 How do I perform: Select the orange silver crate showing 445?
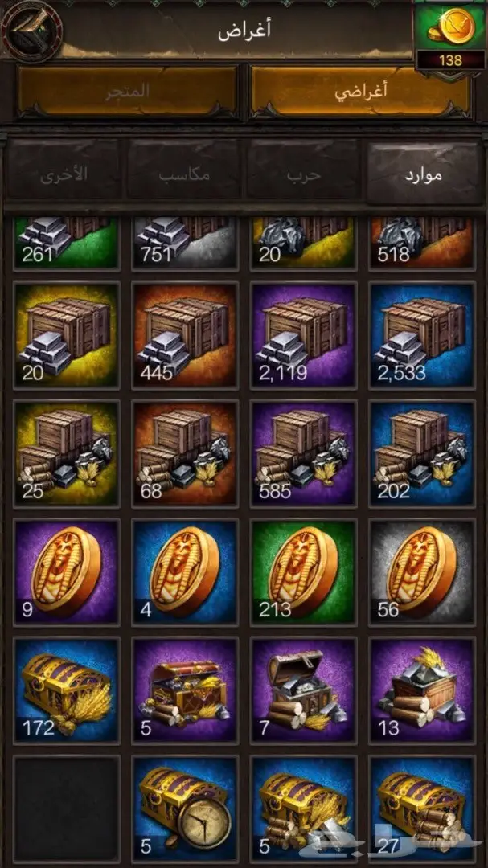(x=185, y=335)
